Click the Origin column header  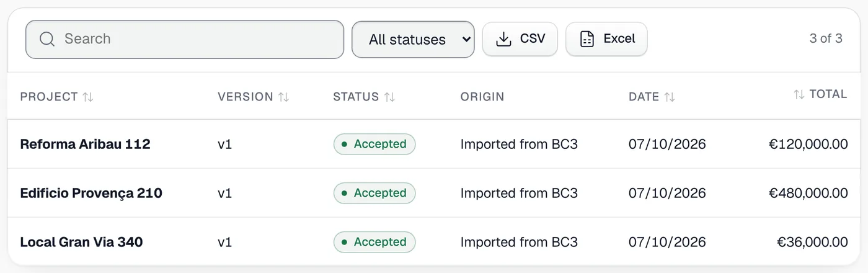pos(482,97)
